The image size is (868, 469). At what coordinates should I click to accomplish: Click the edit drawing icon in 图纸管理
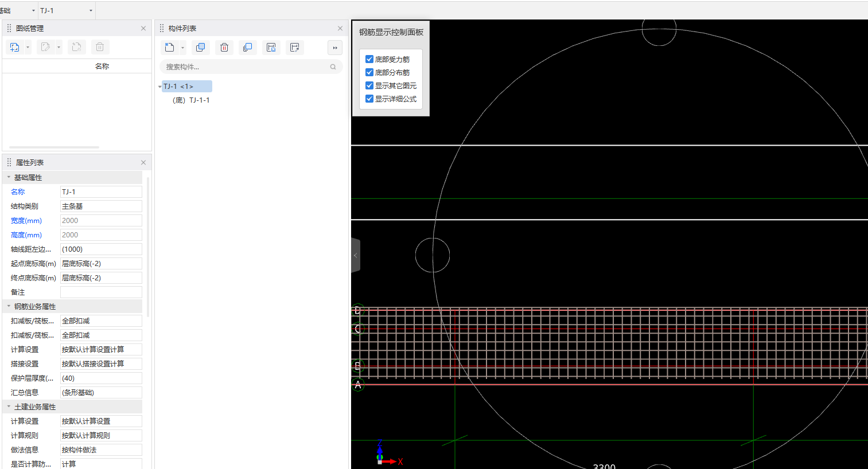[x=46, y=47]
